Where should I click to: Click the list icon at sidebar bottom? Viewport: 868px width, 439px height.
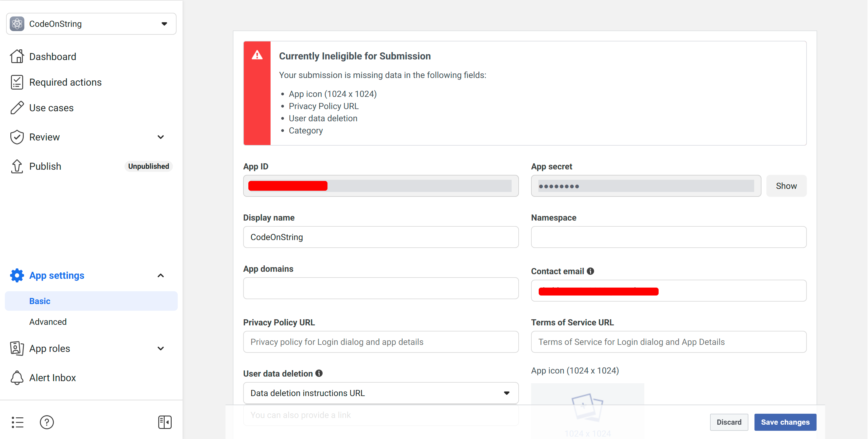click(18, 422)
